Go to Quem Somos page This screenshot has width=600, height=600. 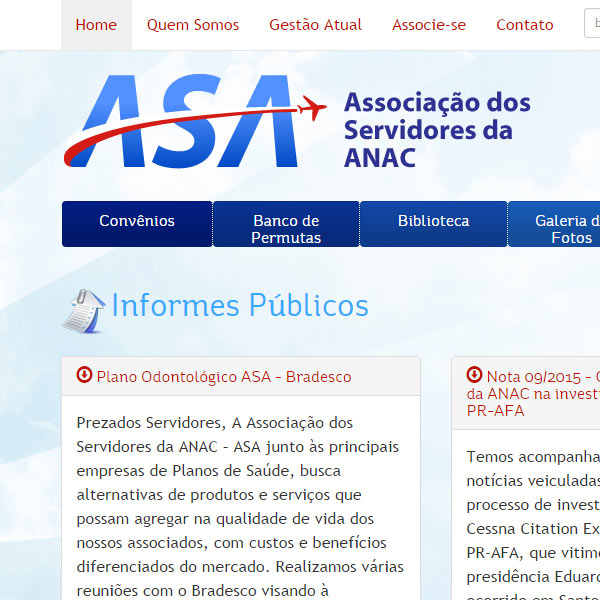point(193,25)
